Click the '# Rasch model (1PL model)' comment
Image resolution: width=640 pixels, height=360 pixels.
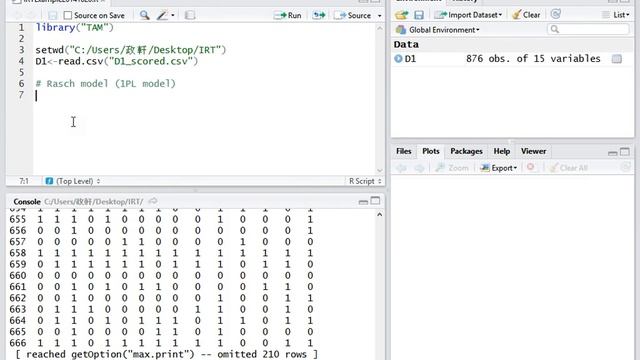tap(105, 84)
